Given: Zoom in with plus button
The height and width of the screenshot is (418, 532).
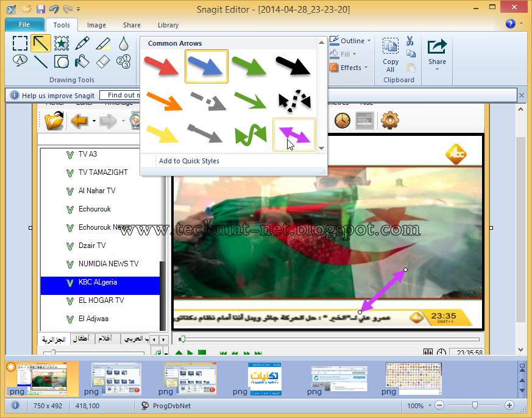Looking at the screenshot, I should coord(509,405).
